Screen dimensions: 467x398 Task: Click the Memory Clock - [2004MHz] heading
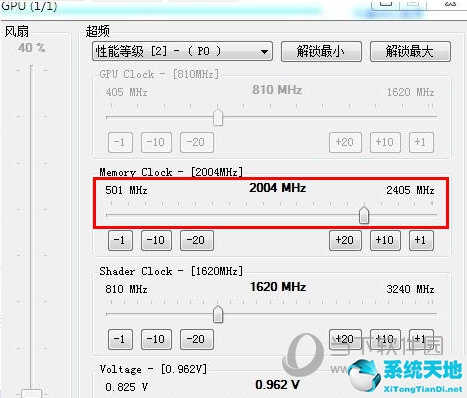click(x=171, y=172)
